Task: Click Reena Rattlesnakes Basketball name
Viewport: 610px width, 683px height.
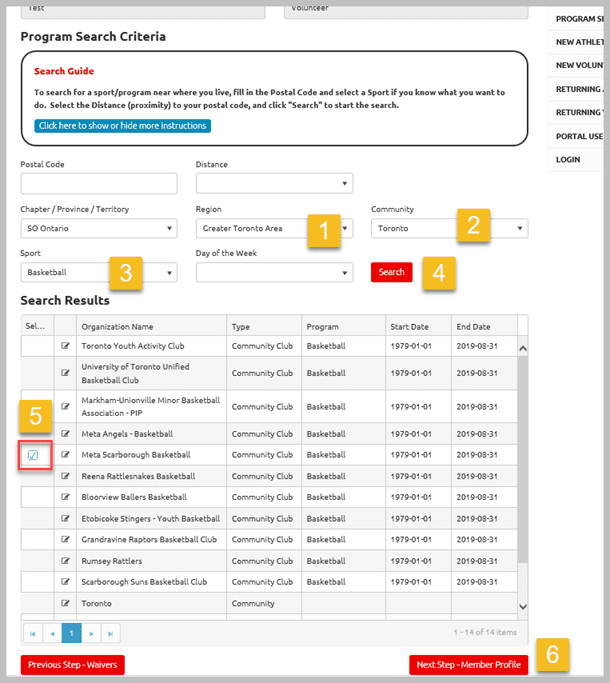Action: click(138, 476)
